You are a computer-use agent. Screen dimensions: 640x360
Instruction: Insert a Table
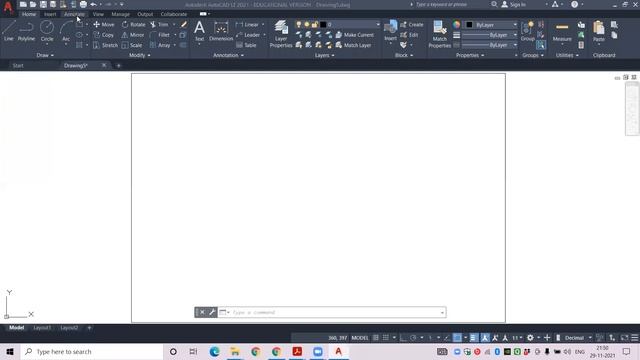click(x=246, y=45)
